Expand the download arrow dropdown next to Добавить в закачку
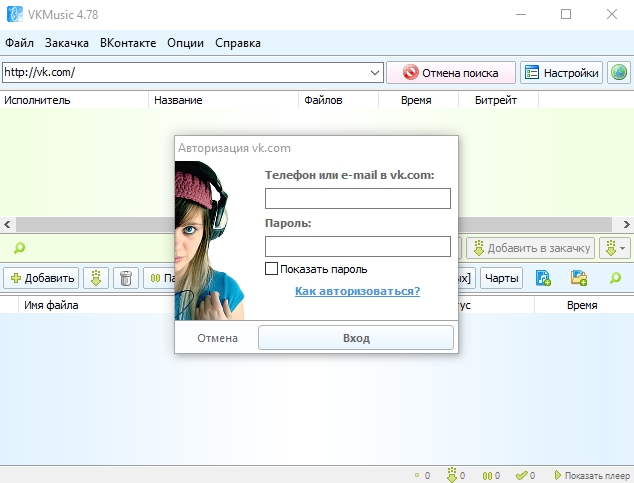The width and height of the screenshot is (634, 483). 615,248
